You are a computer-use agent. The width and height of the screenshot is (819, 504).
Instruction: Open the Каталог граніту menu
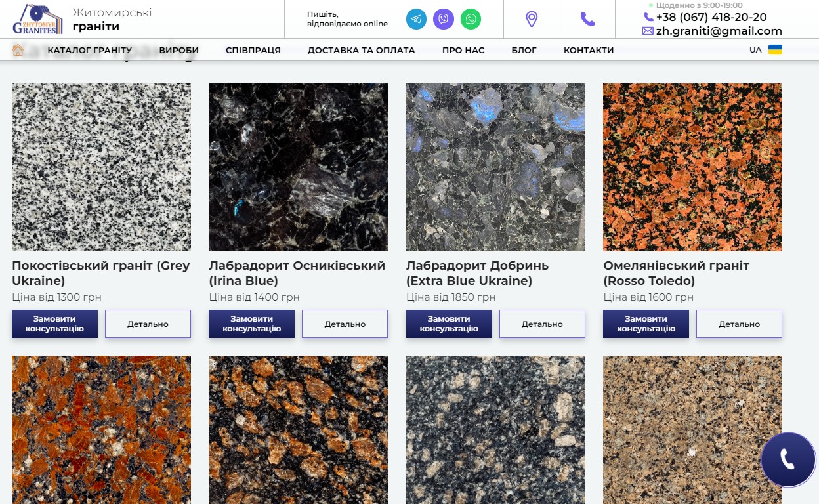point(89,50)
